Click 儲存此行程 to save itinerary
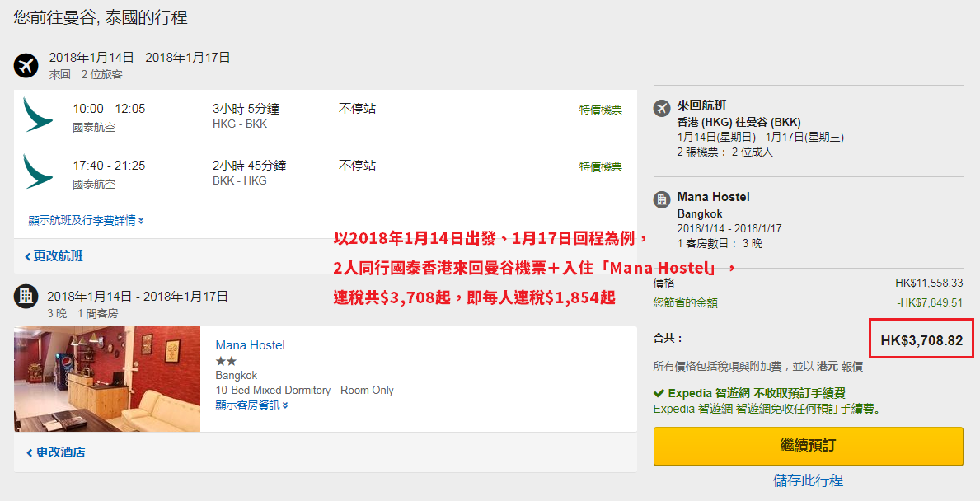The width and height of the screenshot is (980, 501). point(808,480)
